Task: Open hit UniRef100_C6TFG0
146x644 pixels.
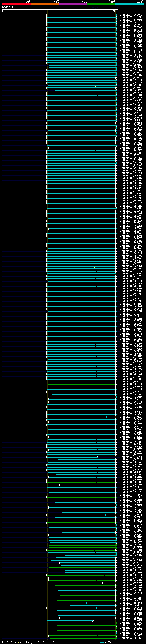Action: (131, 25)
